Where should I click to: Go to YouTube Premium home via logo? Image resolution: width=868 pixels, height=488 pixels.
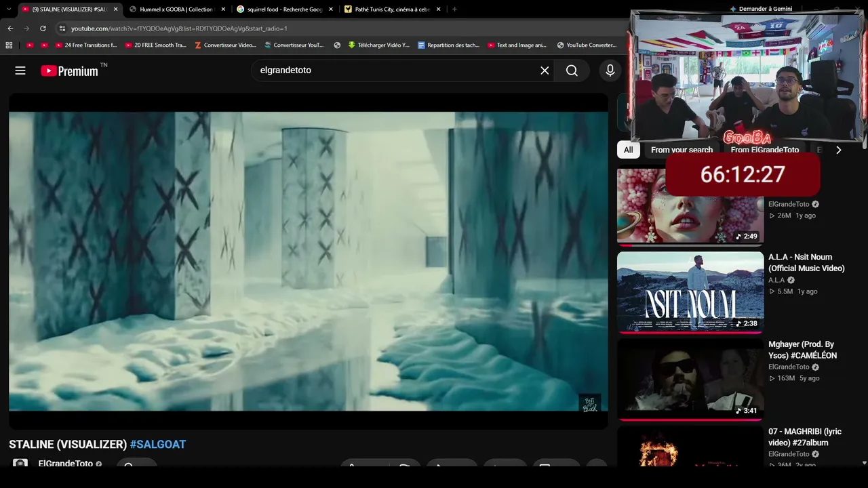coord(69,70)
